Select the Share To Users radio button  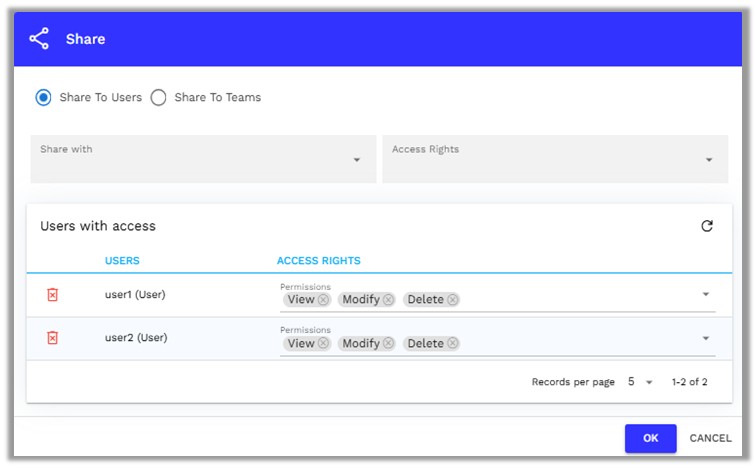[43, 97]
